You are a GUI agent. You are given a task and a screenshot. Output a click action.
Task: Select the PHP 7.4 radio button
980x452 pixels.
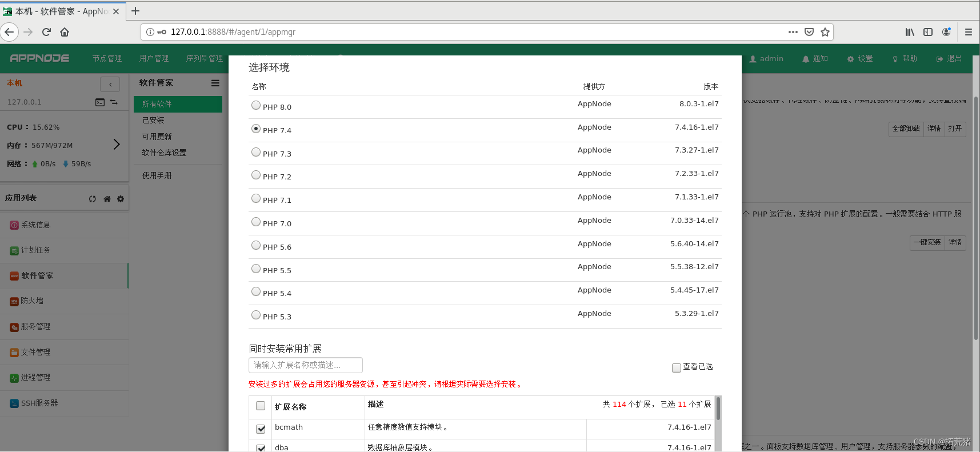[256, 129]
